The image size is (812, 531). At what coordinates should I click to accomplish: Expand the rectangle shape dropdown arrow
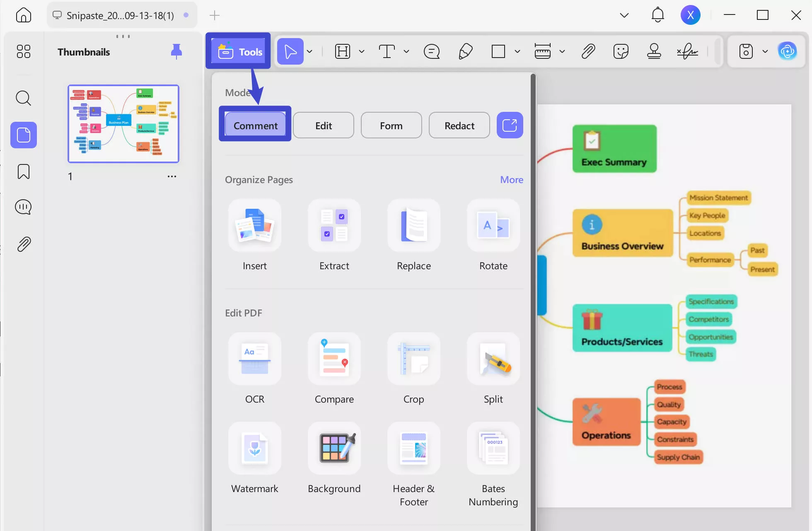[517, 51]
